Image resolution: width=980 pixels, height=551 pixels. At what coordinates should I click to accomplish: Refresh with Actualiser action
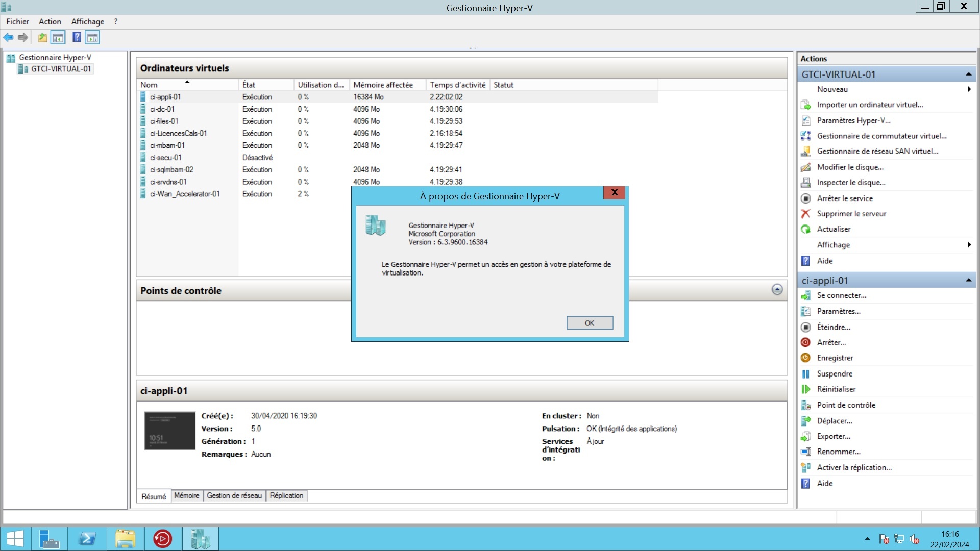(x=834, y=229)
